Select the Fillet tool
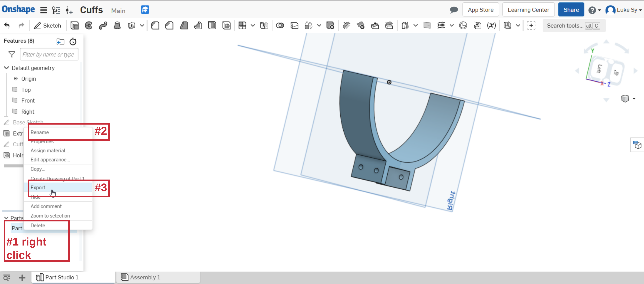The width and height of the screenshot is (644, 284). pyautogui.click(x=155, y=26)
